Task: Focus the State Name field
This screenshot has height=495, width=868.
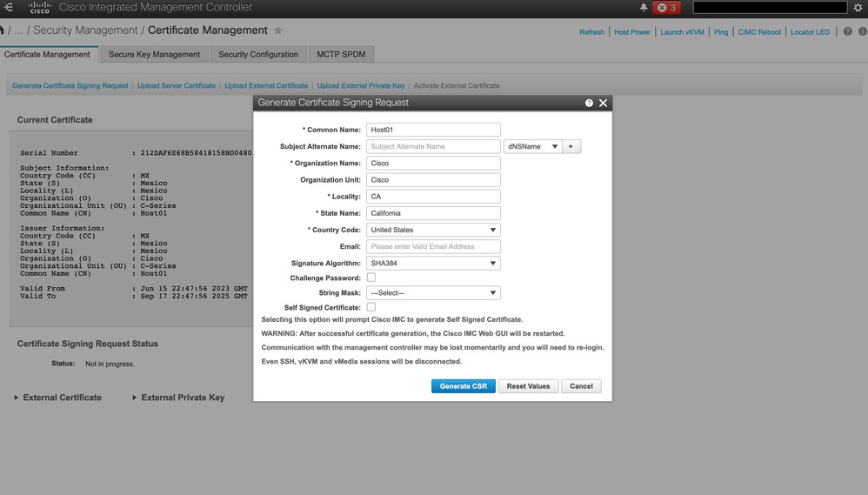Action: [x=433, y=212]
